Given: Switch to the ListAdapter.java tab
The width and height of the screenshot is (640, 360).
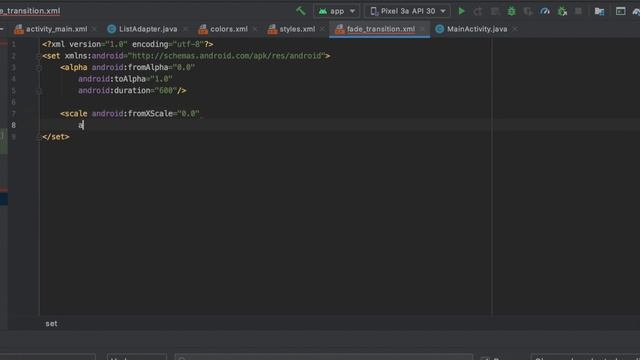Looking at the screenshot, I should [148, 29].
